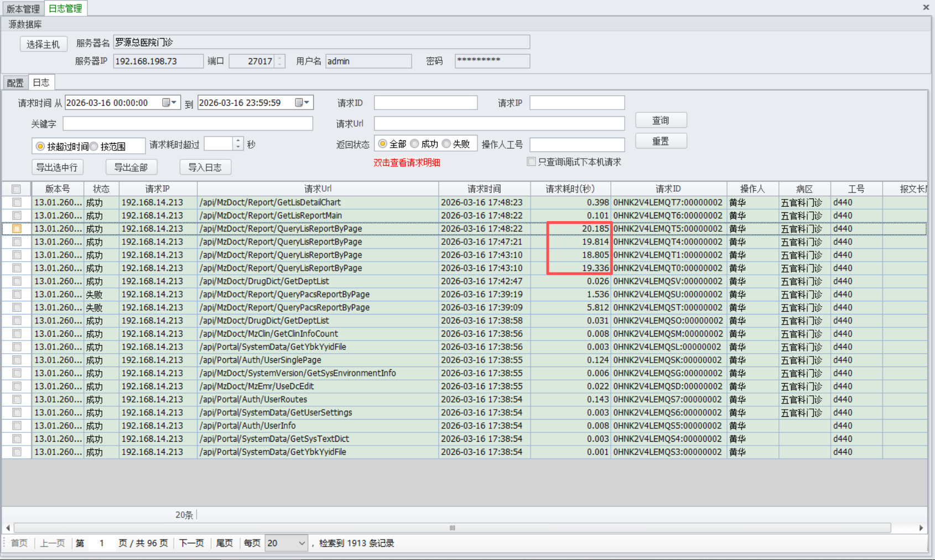Screen dimensions: 935x560
Task: Export all logs with 导出全部
Action: (x=131, y=167)
